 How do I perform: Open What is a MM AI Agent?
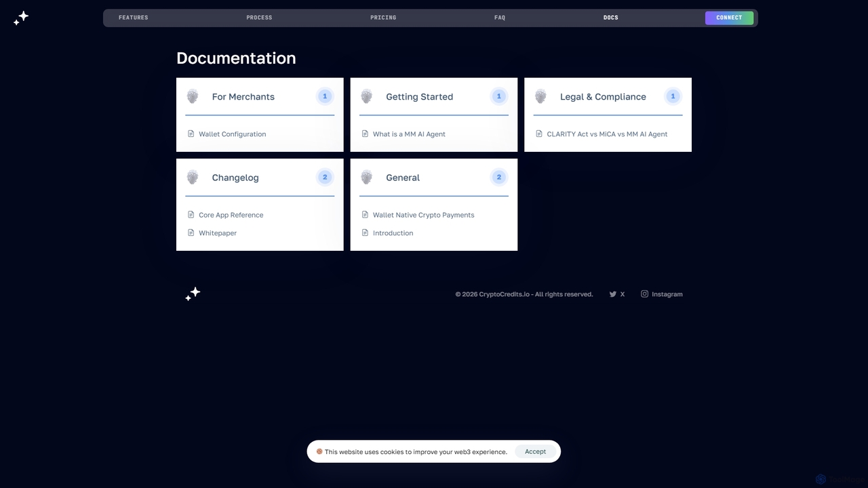(409, 134)
